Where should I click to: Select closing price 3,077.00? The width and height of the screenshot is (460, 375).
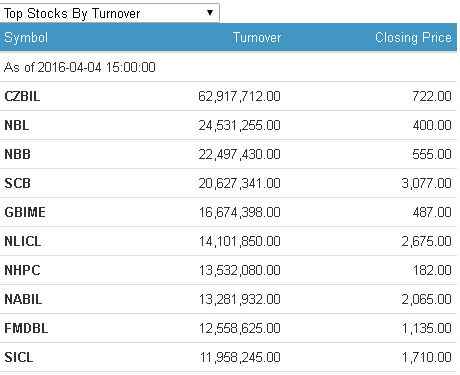tap(427, 183)
